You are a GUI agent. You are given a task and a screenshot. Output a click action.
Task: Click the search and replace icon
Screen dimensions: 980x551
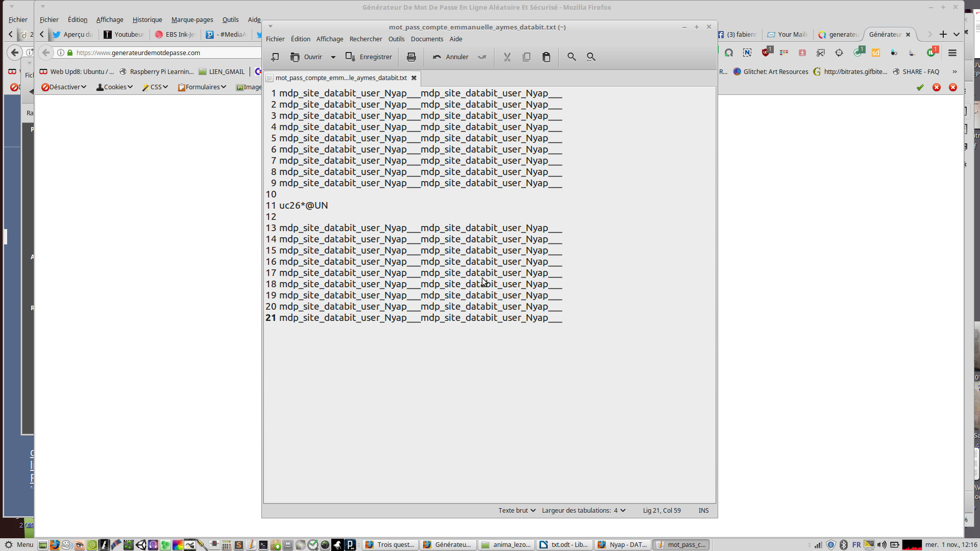(x=591, y=57)
